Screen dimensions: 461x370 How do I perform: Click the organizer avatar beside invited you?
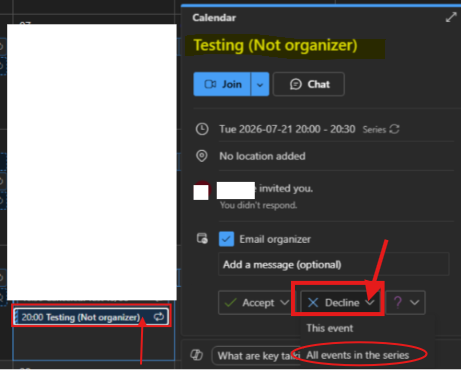pos(201,190)
